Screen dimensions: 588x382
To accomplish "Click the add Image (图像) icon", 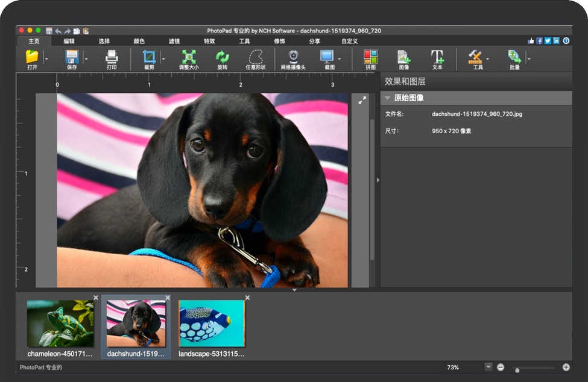I will pos(403,57).
